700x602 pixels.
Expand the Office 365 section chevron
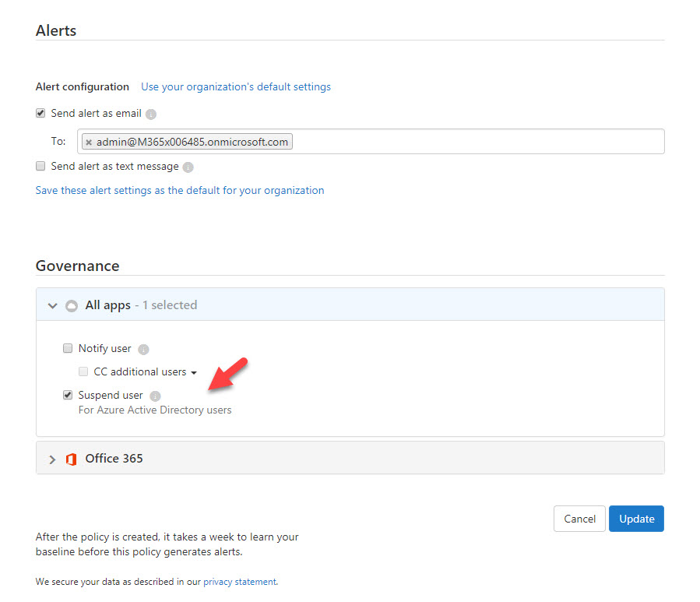(x=52, y=459)
